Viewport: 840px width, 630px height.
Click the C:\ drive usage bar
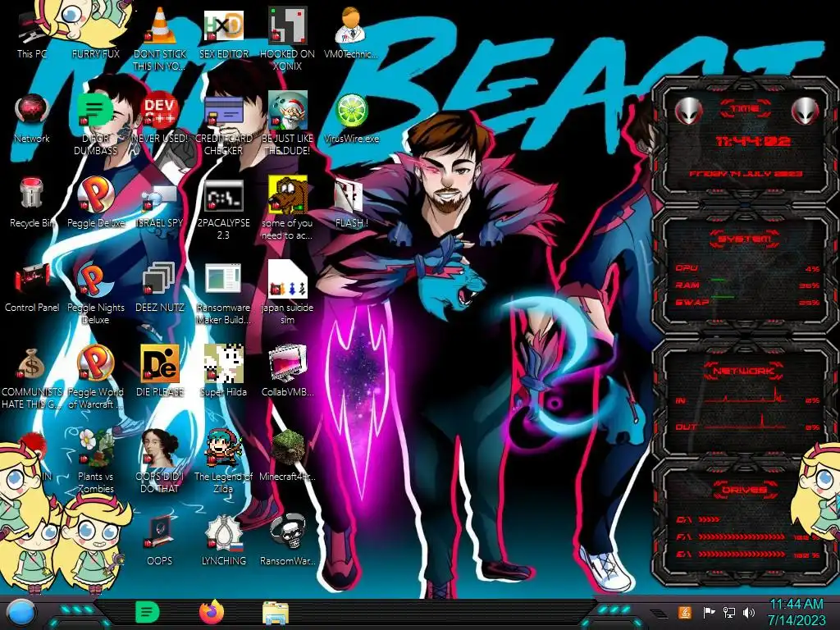coord(709,519)
